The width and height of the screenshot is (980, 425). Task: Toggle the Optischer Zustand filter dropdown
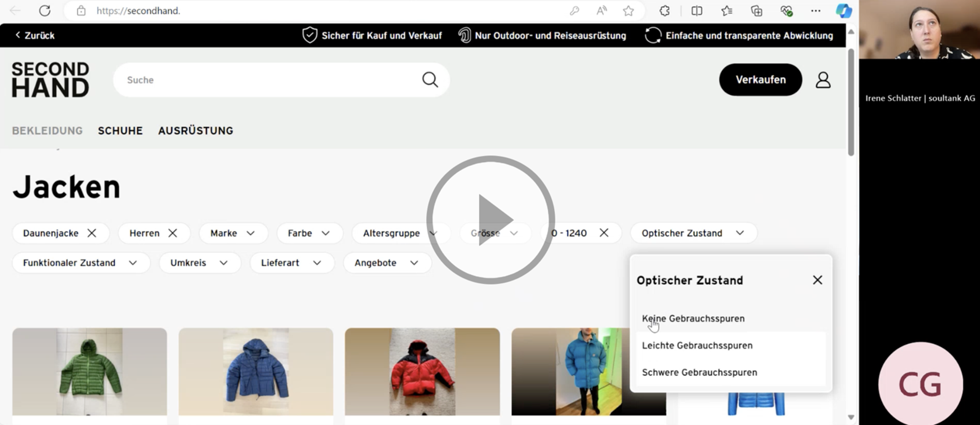pyautogui.click(x=693, y=233)
